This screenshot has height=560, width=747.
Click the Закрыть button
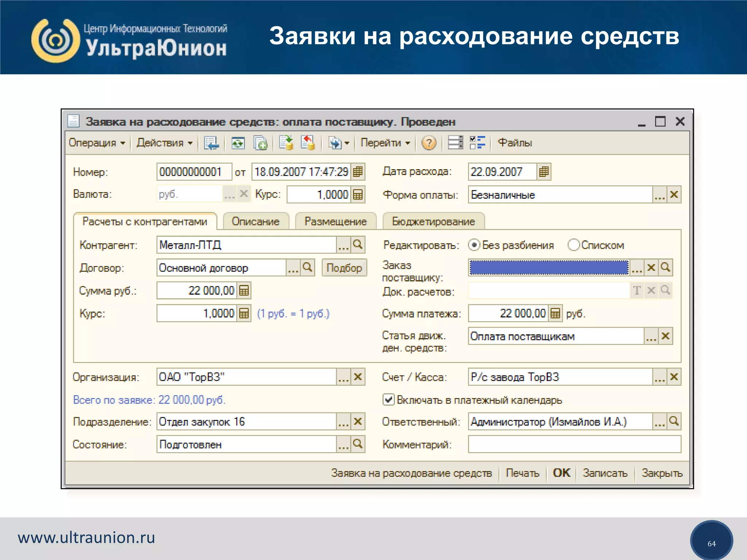[x=662, y=473]
